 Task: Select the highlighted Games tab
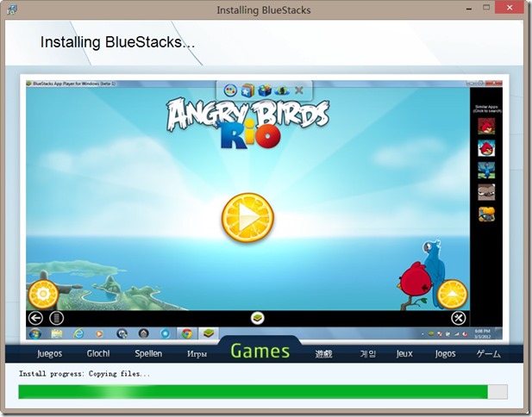(260, 351)
